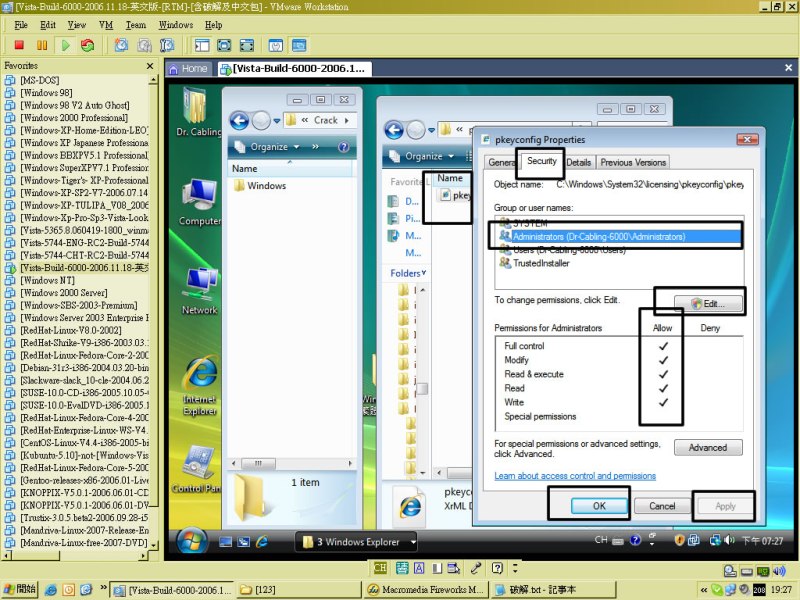Open the Edit menu
The width and height of the screenshot is (800, 600).
point(48,25)
